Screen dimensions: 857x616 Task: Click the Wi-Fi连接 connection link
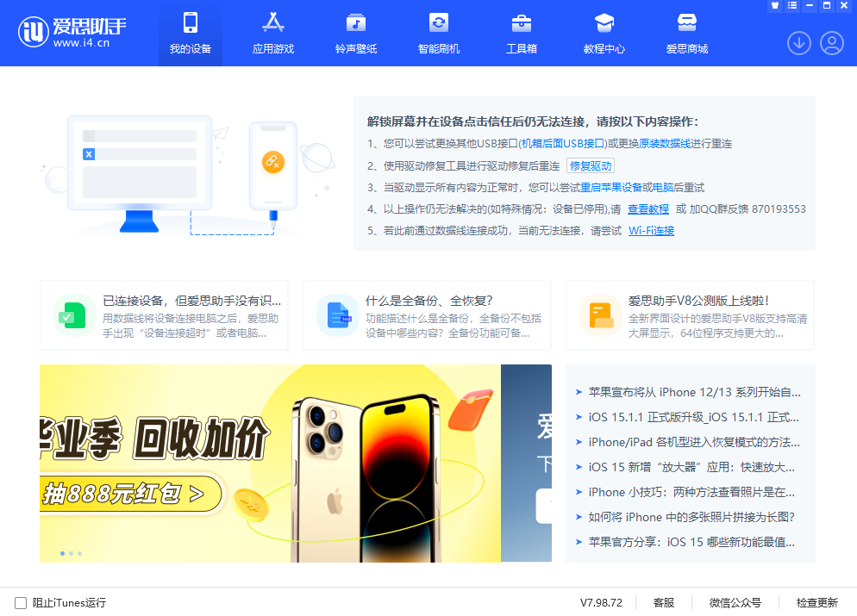click(x=651, y=230)
